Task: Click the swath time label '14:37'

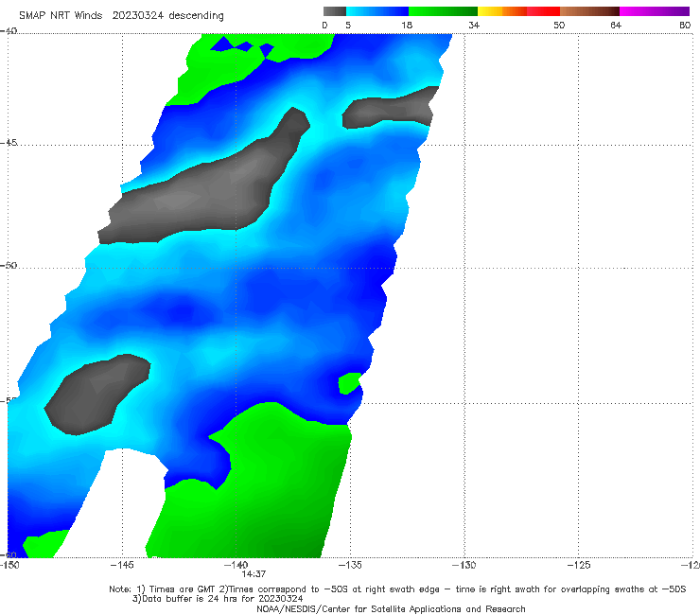Action: point(254,574)
